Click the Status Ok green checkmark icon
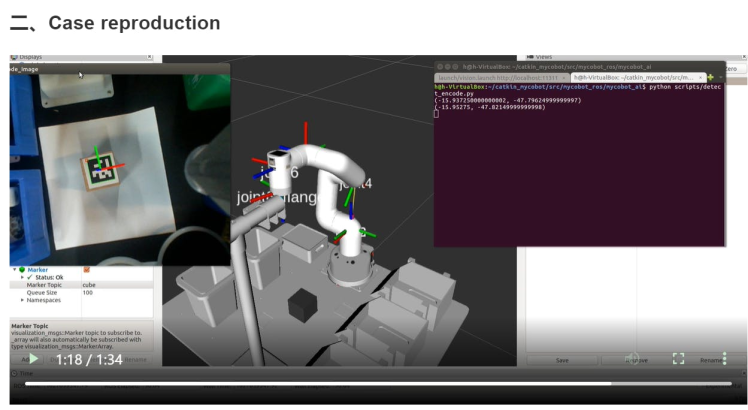748x410 pixels. 30,277
